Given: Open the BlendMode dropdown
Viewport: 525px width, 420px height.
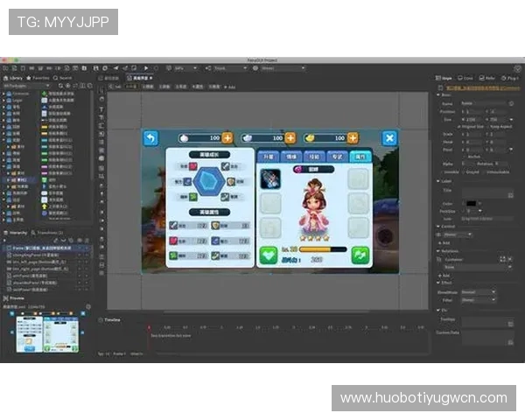Looking at the screenshot, I should coord(479,292).
